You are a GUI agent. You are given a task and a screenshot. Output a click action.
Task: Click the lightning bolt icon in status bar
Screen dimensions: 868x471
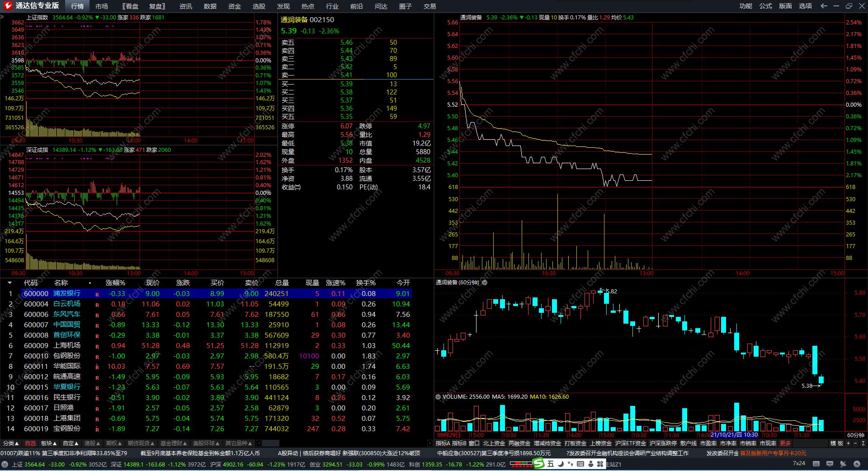point(857,464)
